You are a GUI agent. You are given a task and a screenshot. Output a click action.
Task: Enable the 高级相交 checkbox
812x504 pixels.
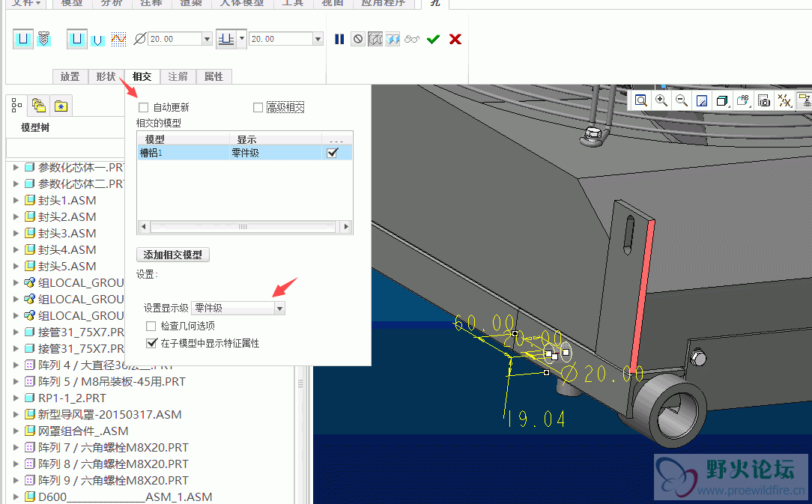point(258,107)
